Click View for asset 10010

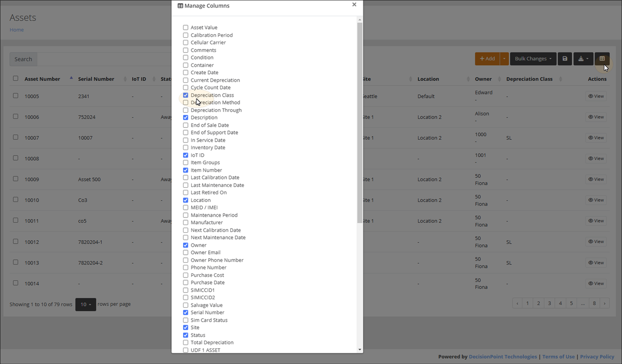(x=596, y=200)
